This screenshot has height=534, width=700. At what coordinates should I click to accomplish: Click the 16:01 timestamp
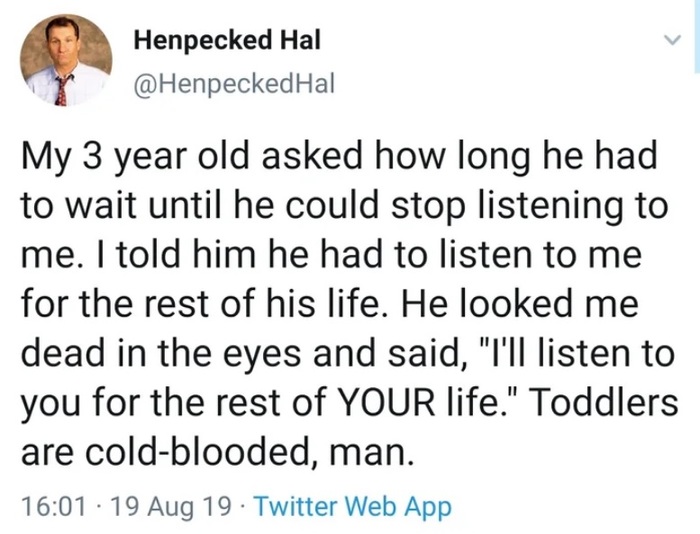[x=54, y=506]
